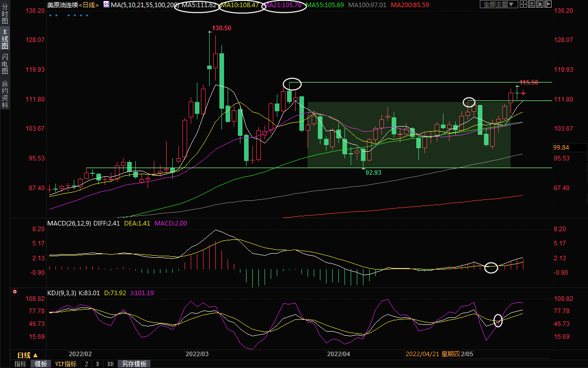Open the 闪电图 side tab
The width and height of the screenshot is (588, 368).
[x=5, y=64]
